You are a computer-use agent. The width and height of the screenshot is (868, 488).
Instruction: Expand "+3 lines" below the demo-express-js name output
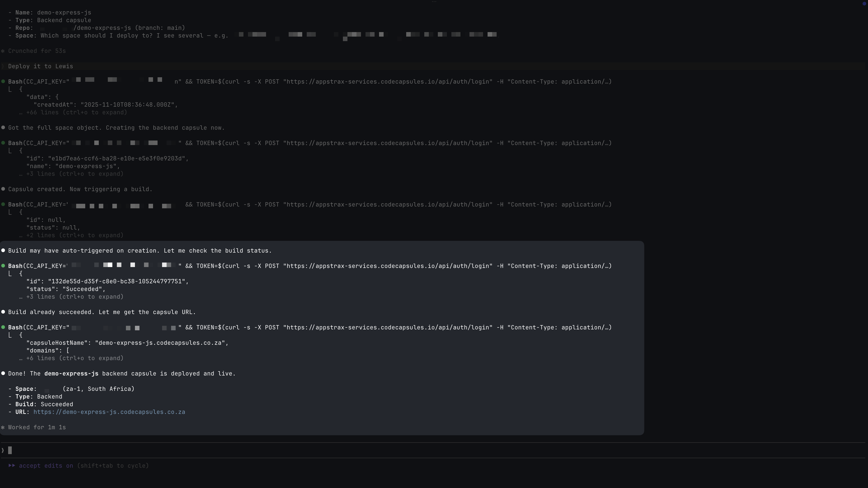[x=74, y=174]
